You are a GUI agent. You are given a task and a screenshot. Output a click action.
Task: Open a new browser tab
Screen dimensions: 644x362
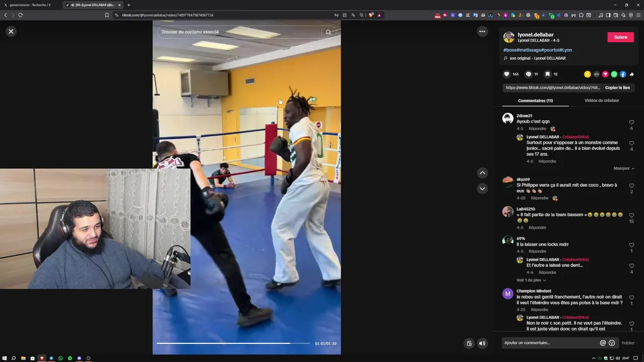coord(129,5)
